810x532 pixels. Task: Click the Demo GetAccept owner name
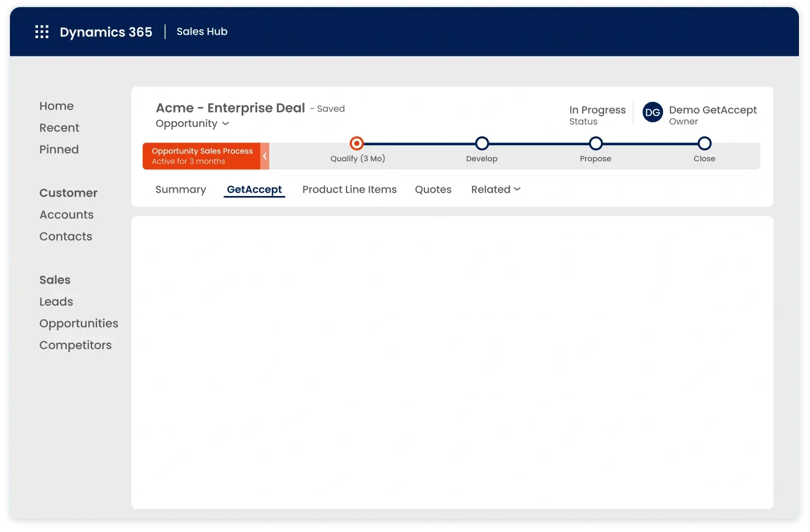[x=713, y=110]
